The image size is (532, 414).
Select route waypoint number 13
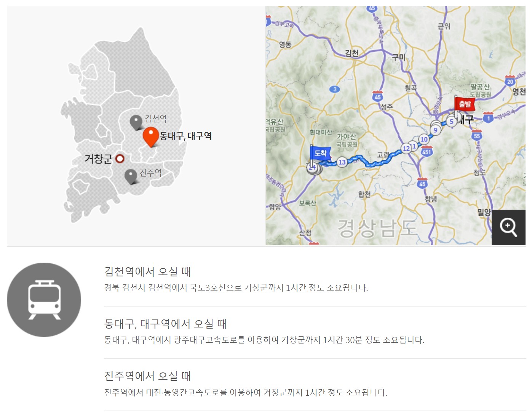(x=342, y=162)
